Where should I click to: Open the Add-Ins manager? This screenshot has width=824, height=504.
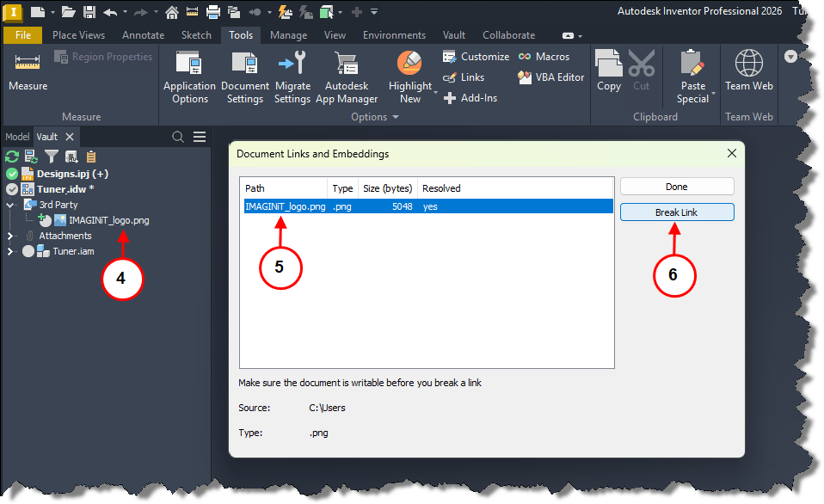pyautogui.click(x=470, y=98)
